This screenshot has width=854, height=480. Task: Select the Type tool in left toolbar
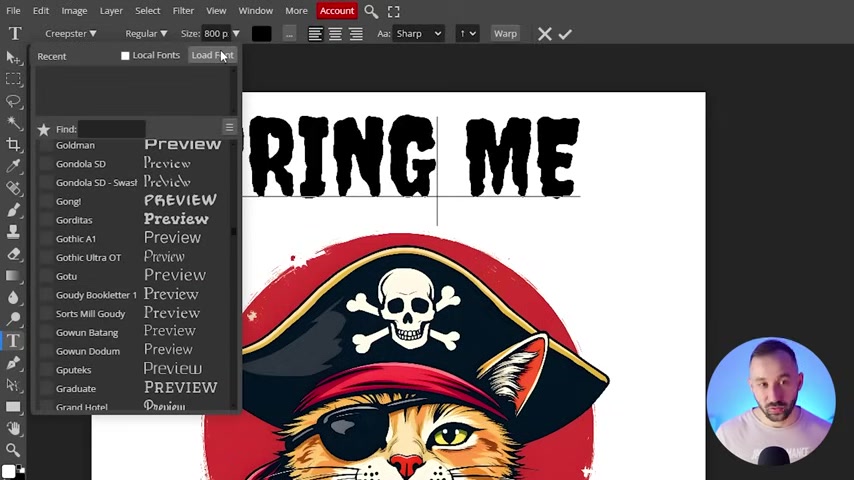click(13, 341)
